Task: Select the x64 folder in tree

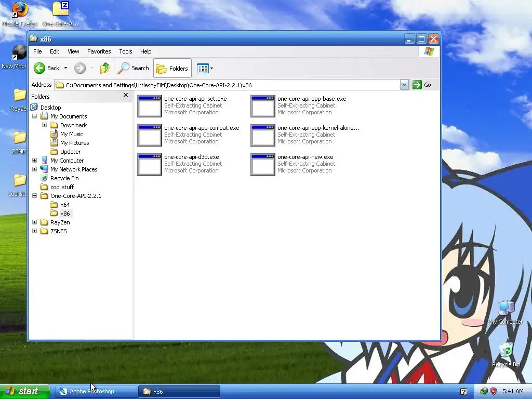Action: (60, 205)
